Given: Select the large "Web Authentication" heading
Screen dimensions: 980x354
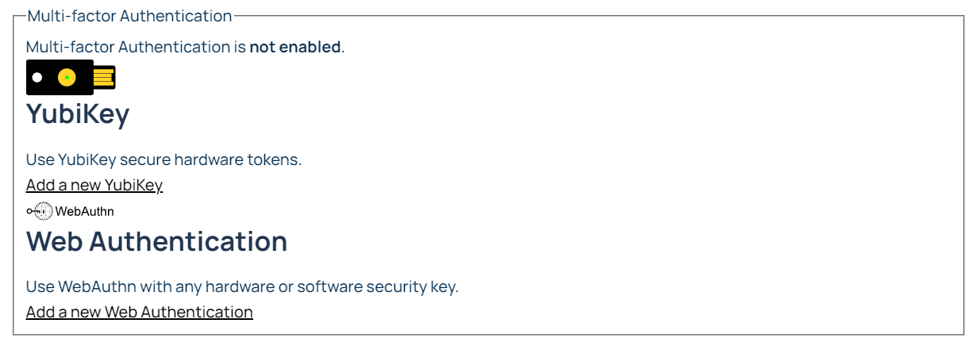Looking at the screenshot, I should (156, 241).
